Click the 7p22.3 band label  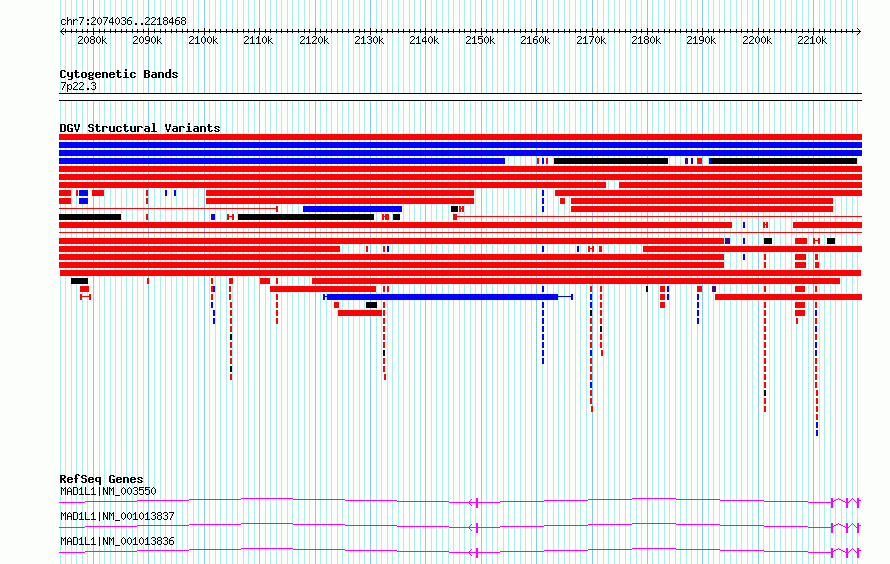click(78, 86)
